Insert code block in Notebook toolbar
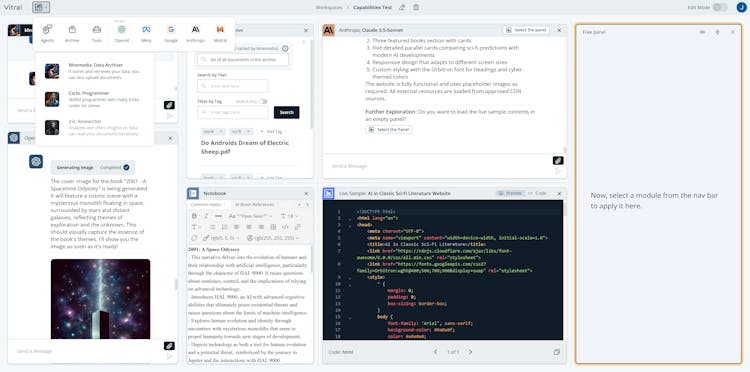750x372 pixels. (x=285, y=227)
